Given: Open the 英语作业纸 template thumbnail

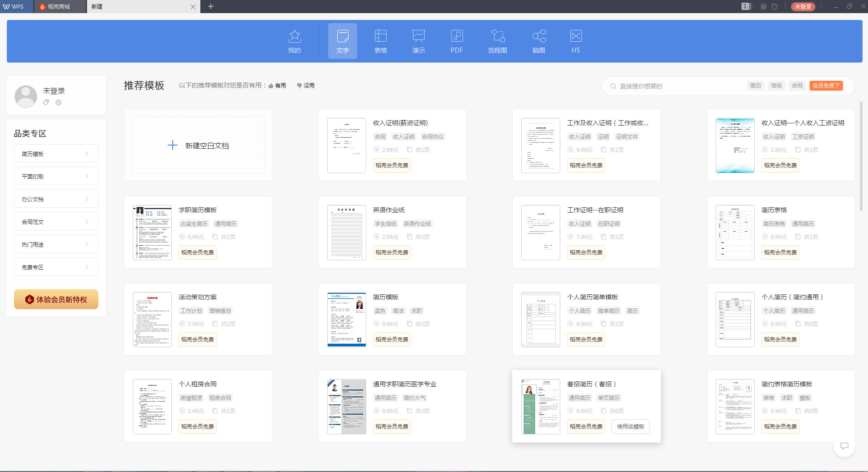Looking at the screenshot, I should (x=347, y=233).
